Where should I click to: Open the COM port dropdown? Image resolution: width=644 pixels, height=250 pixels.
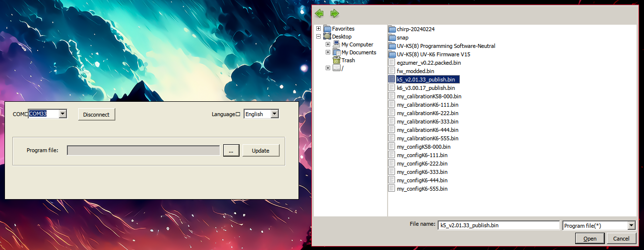[x=62, y=114]
